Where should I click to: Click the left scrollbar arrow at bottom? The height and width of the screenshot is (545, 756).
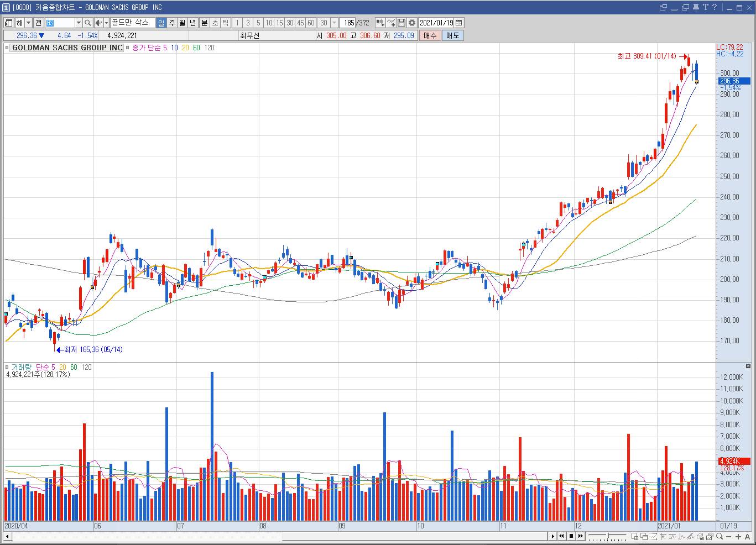[x=8, y=537]
